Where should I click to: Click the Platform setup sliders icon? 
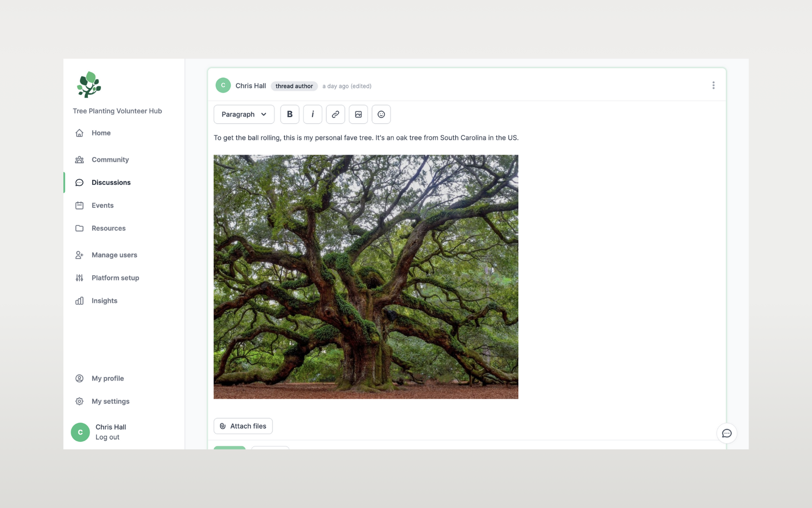[79, 278]
